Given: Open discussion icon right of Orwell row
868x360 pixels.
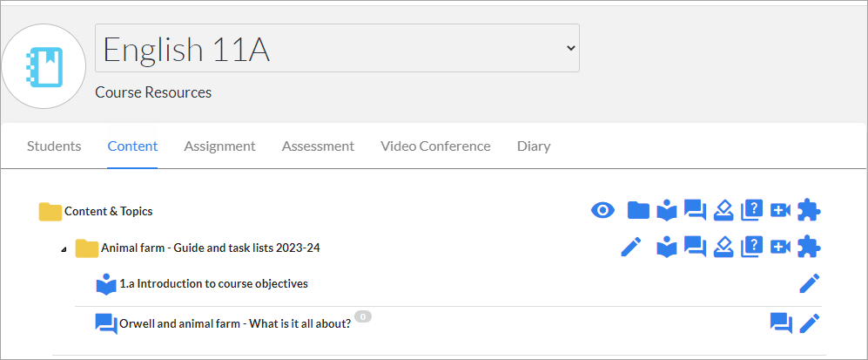Looking at the screenshot, I should pos(781,323).
